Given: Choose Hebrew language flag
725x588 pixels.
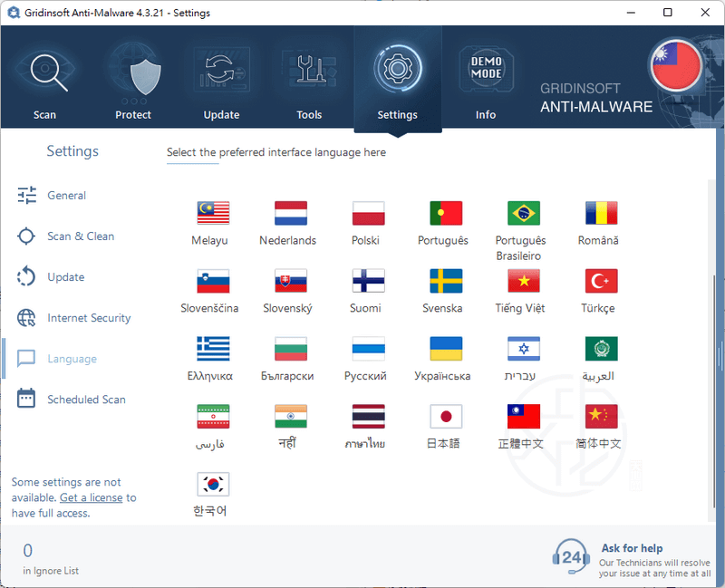Looking at the screenshot, I should click(524, 349).
